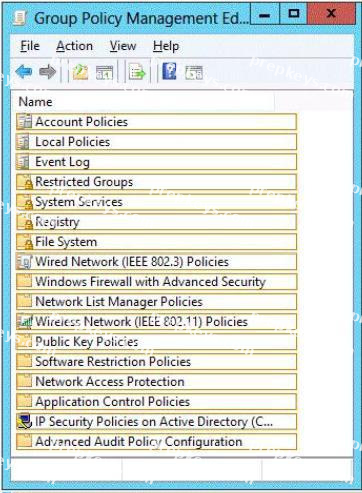This screenshot has height=493, width=362.
Task: Open the Action menu
Action: pos(75,46)
